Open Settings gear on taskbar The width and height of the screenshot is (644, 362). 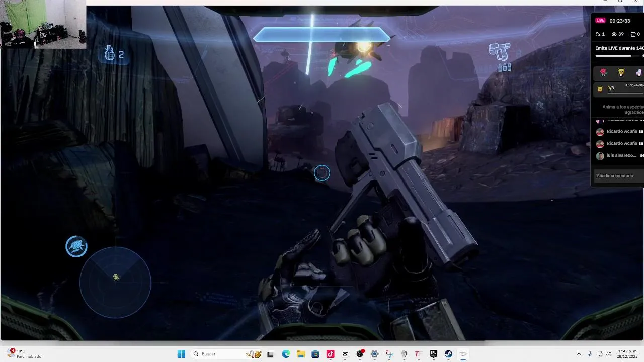374,354
